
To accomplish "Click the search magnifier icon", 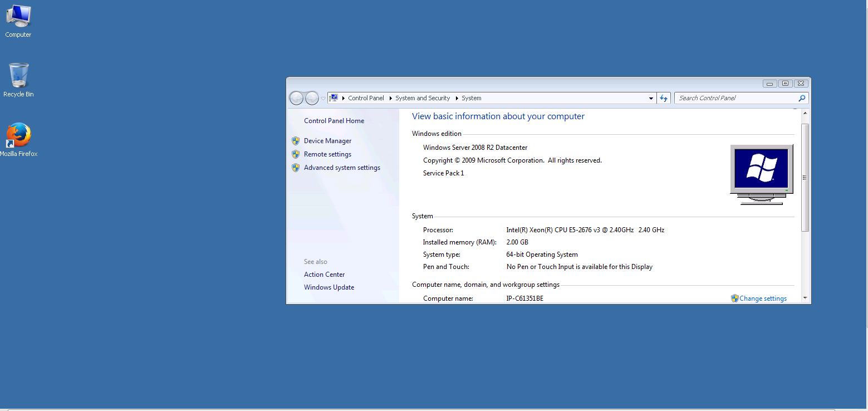I will (802, 98).
